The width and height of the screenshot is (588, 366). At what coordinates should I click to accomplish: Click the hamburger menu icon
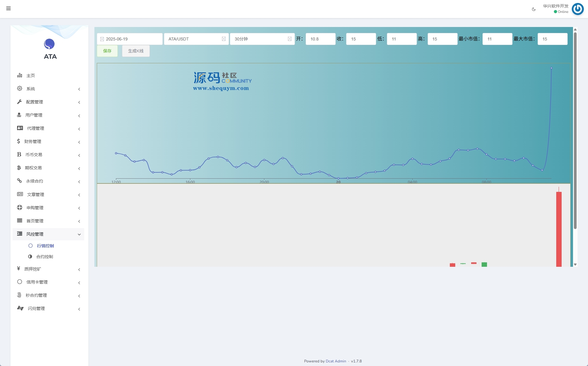tap(8, 8)
